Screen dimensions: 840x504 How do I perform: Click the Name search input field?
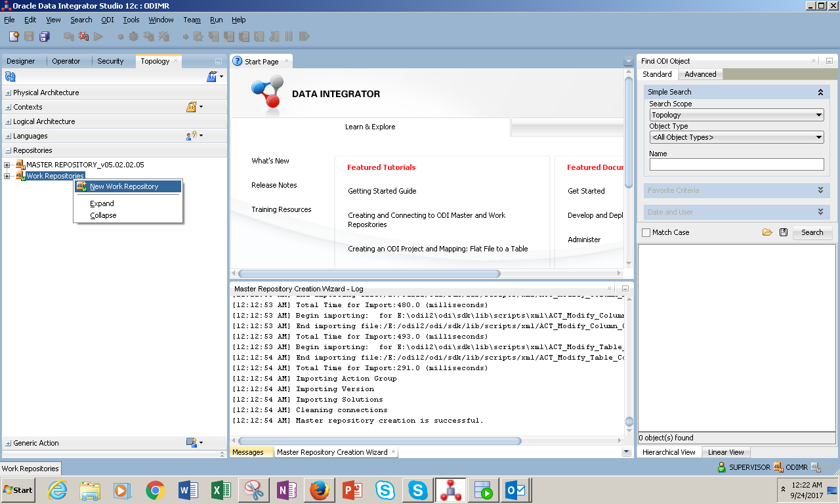coord(736,164)
